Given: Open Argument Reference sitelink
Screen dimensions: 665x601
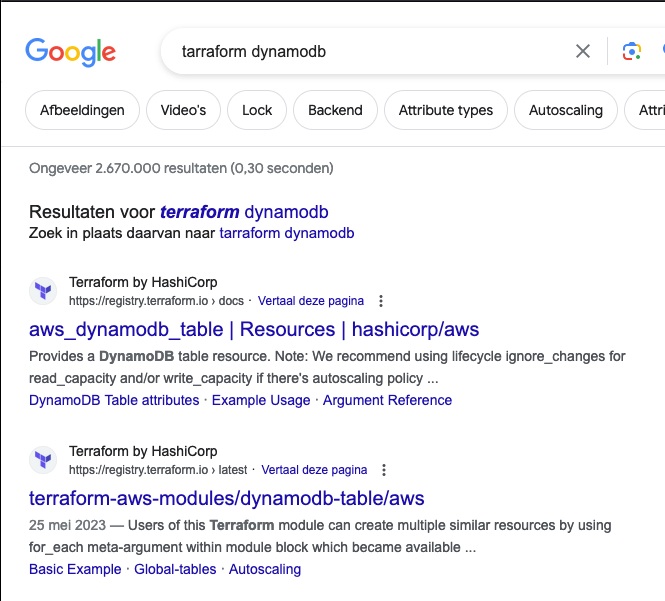Looking at the screenshot, I should (x=387, y=400).
